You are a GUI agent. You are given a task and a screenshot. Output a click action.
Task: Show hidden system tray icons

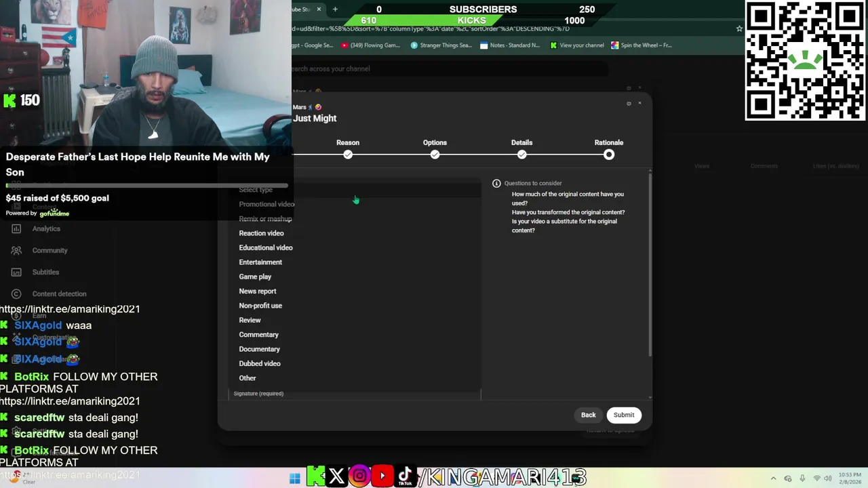pyautogui.click(x=773, y=479)
